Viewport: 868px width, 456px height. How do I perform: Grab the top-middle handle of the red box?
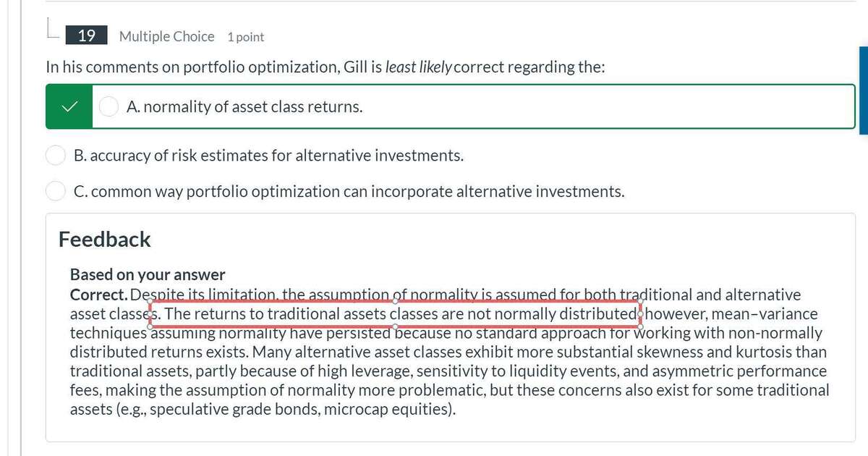point(395,301)
